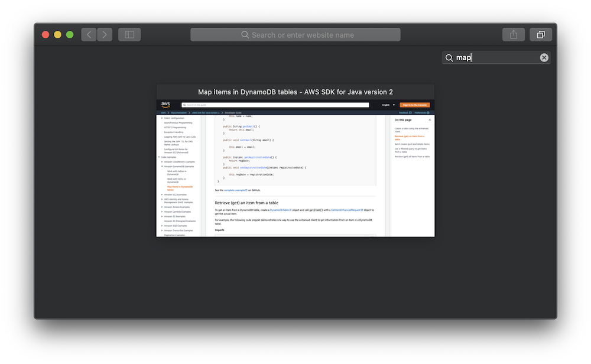Go forward with the Safari forward arrow
This screenshot has height=364, width=591.
tap(105, 35)
